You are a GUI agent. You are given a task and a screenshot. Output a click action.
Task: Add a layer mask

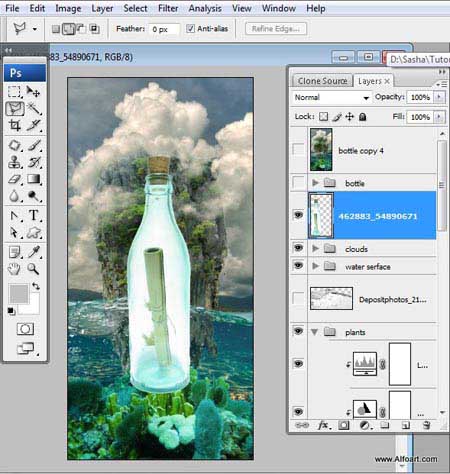point(343,425)
